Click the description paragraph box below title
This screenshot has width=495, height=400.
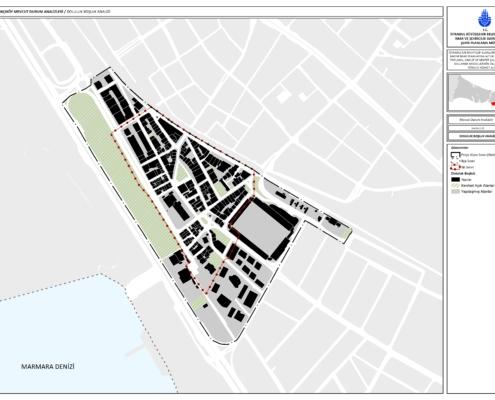472,60
